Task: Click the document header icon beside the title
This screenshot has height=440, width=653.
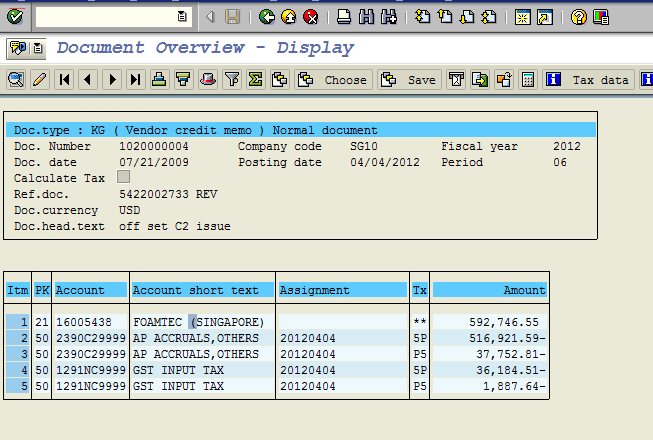Action: (x=18, y=48)
